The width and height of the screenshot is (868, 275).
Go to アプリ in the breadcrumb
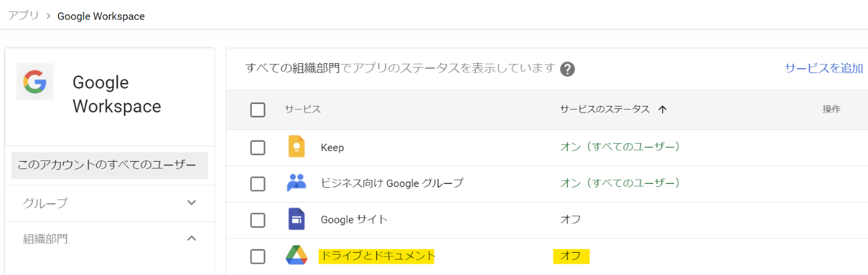(24, 15)
